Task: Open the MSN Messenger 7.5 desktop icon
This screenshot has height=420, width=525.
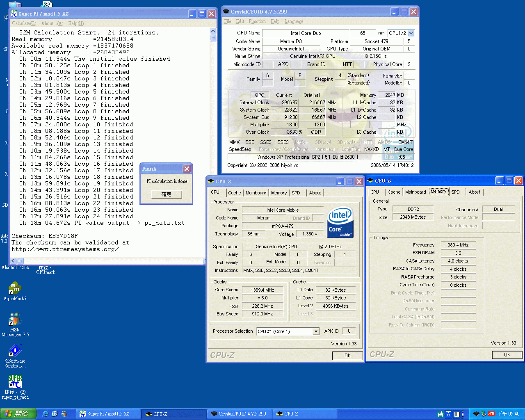Action: point(15,325)
